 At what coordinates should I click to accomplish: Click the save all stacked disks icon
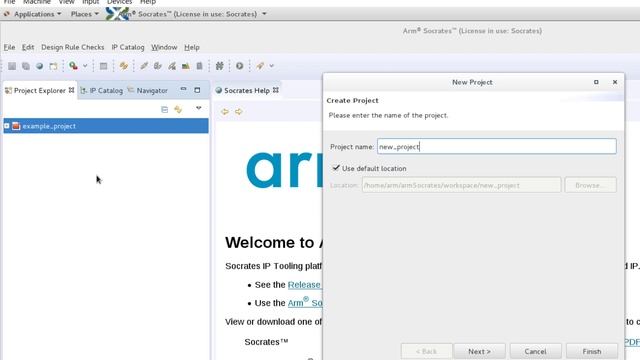(x=26, y=66)
